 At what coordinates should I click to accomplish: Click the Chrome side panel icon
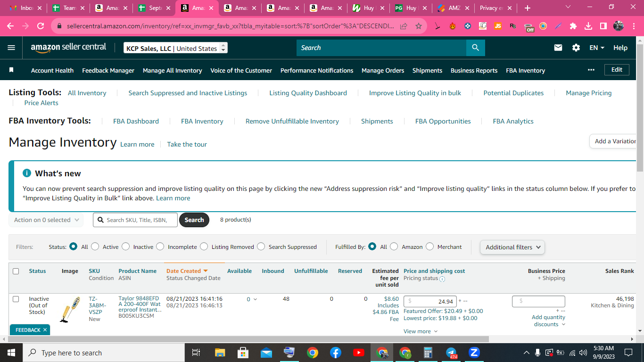[603, 26]
